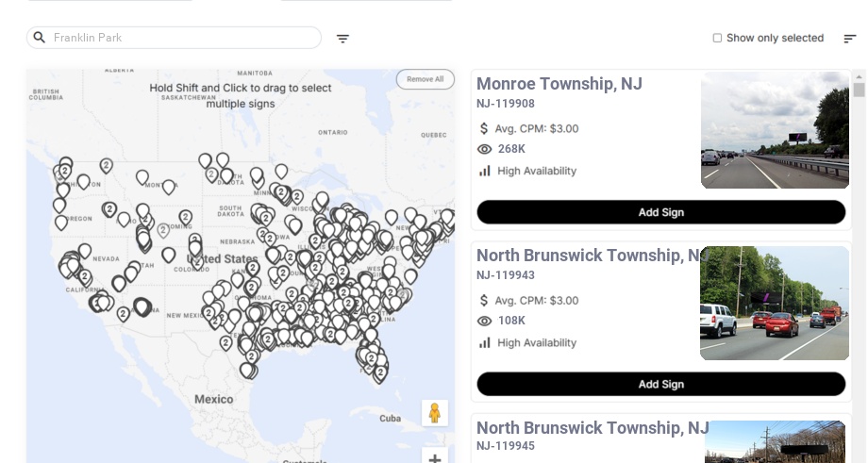This screenshot has width=868, height=463.
Task: Click the eye impressions icon for 268K
Action: 485,149
